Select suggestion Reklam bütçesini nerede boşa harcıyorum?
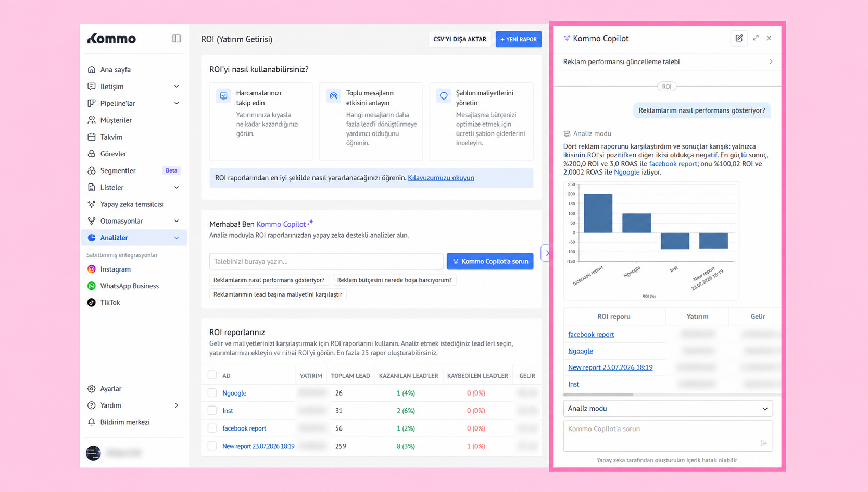The width and height of the screenshot is (868, 492). [394, 280]
